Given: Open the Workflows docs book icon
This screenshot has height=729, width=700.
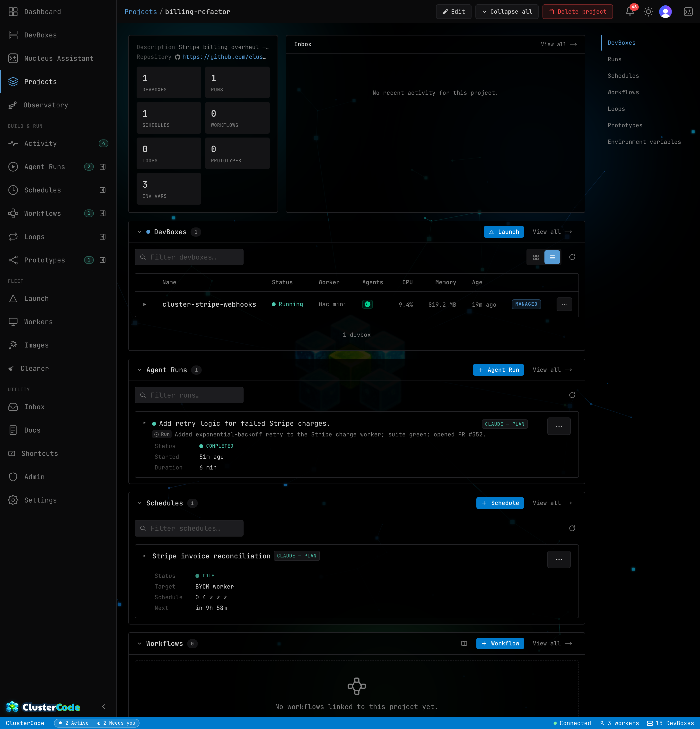Looking at the screenshot, I should (x=464, y=643).
